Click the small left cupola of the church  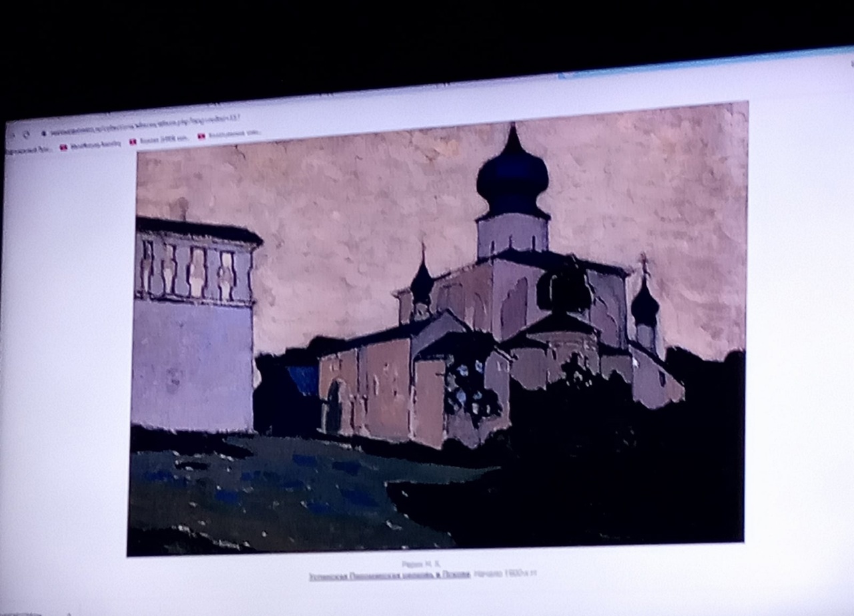tap(422, 284)
